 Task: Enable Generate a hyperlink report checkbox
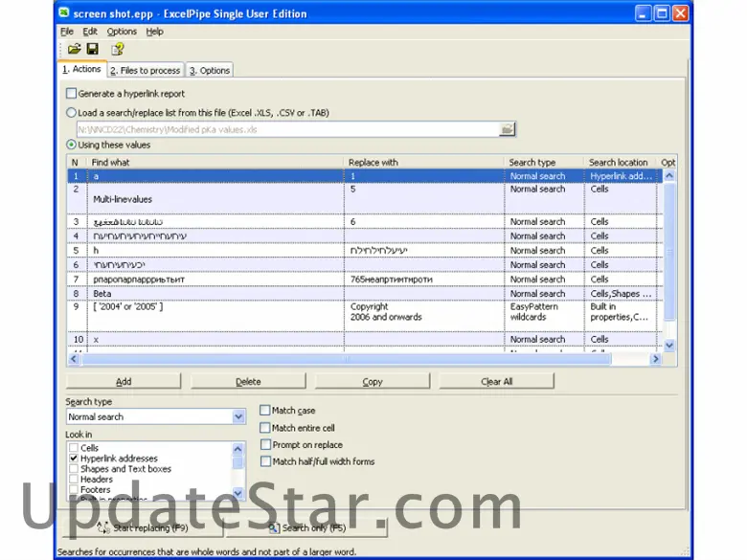[x=72, y=94]
